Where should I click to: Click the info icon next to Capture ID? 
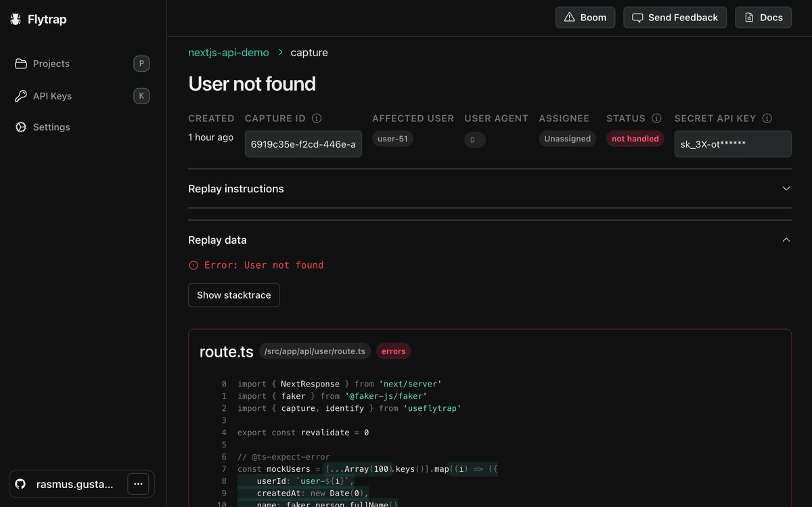pos(316,118)
